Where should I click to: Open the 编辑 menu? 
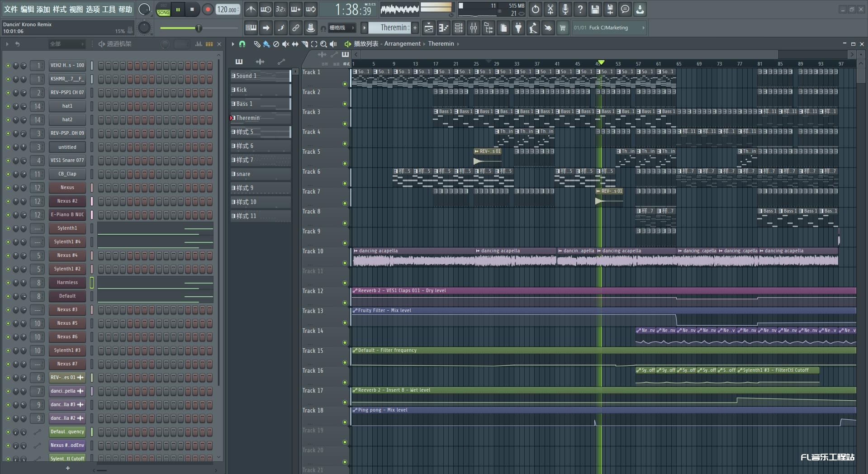[x=27, y=9]
